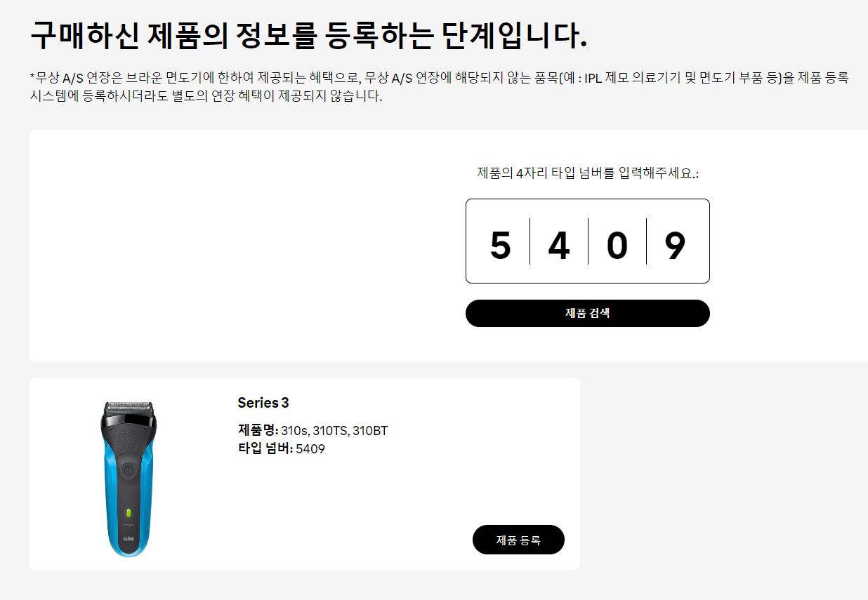Image resolution: width=868 pixels, height=600 pixels.
Task: Click the 제품 검색 search button
Action: [588, 313]
